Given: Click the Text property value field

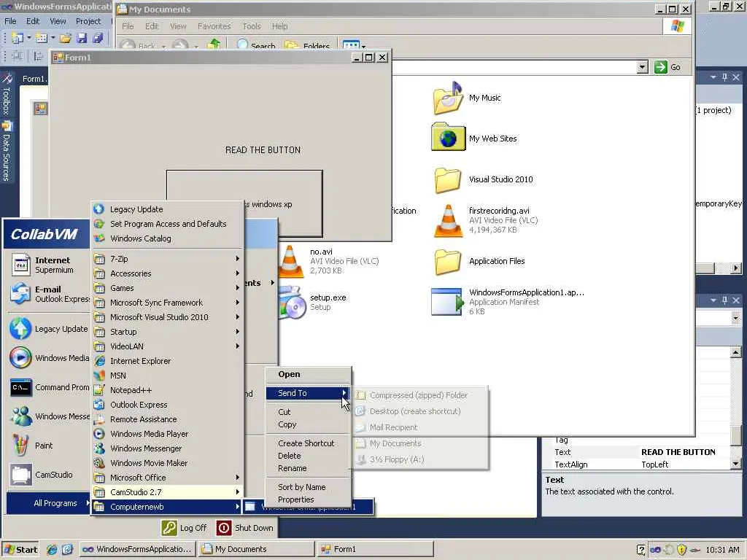Looking at the screenshot, I should pyautogui.click(x=684, y=452).
